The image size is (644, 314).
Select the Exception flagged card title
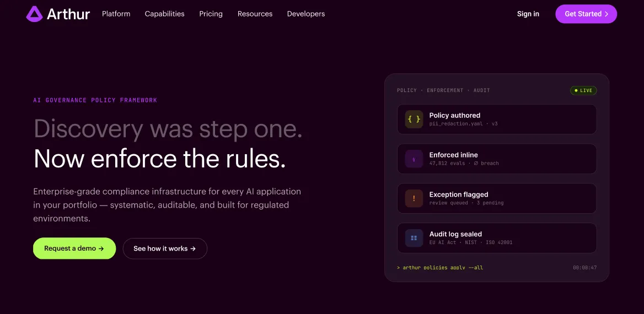[x=459, y=194]
